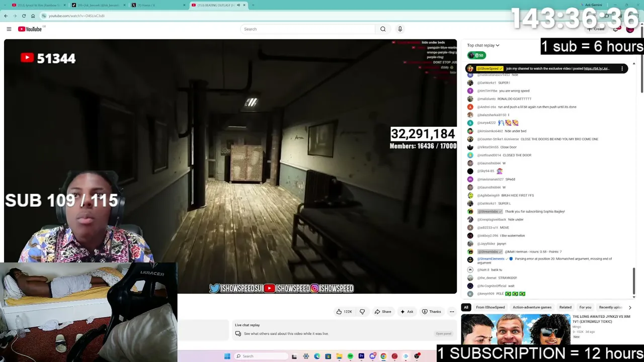Like the video with 122K likes
Viewport: 644px width, 362px height.
point(344,312)
